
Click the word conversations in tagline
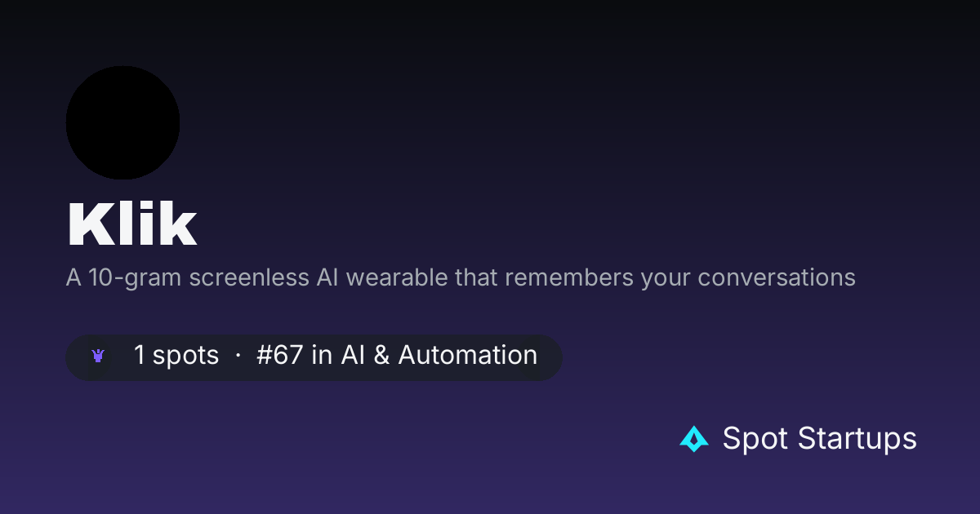(x=777, y=277)
